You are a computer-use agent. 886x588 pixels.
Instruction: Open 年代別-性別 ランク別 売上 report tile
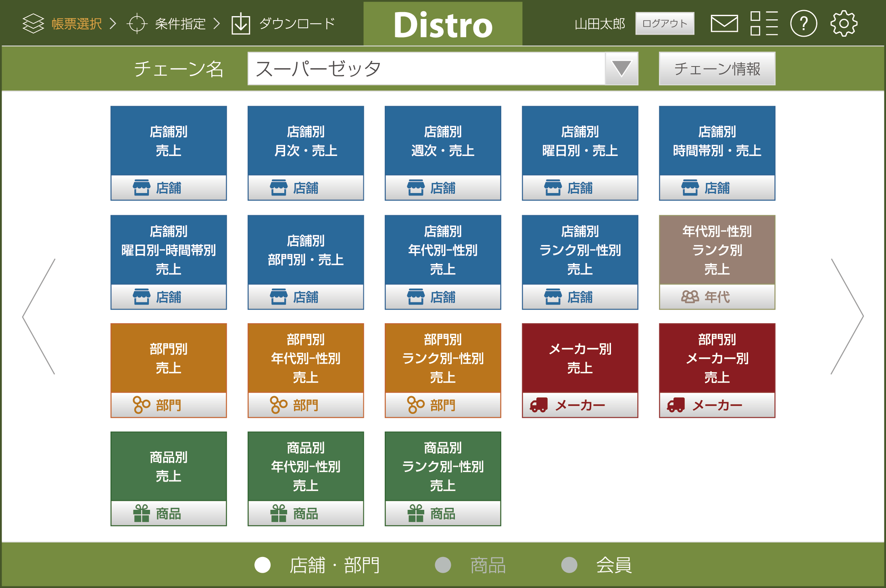pyautogui.click(x=717, y=262)
